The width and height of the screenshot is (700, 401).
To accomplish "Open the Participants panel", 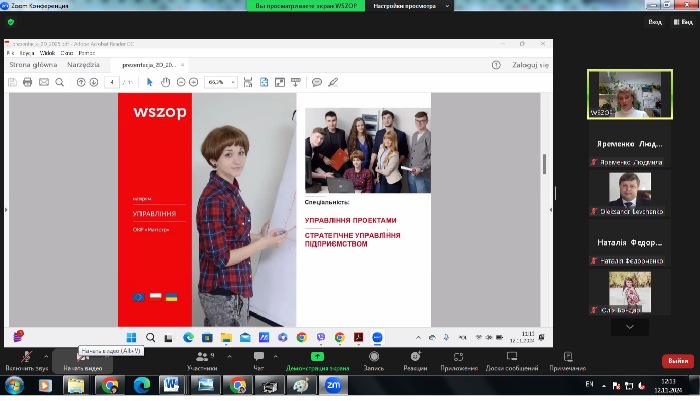I will (201, 357).
